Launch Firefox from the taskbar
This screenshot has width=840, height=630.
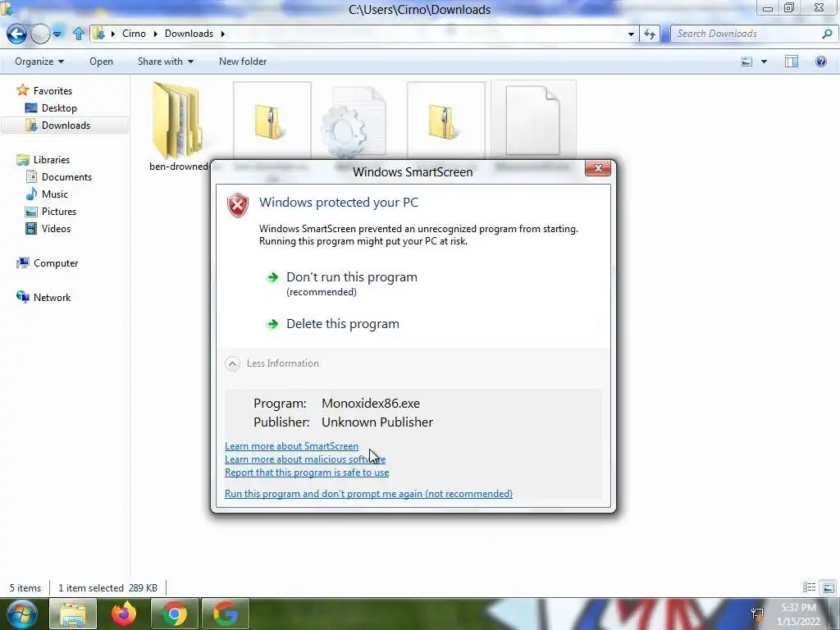tap(124, 614)
